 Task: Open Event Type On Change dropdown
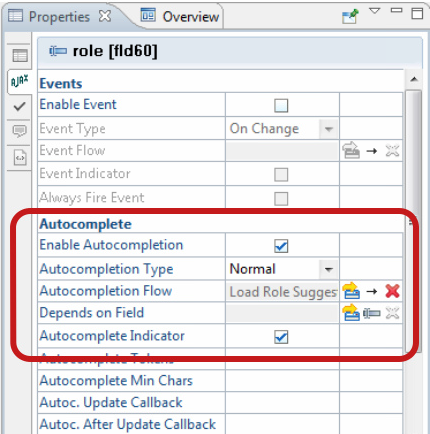point(329,129)
